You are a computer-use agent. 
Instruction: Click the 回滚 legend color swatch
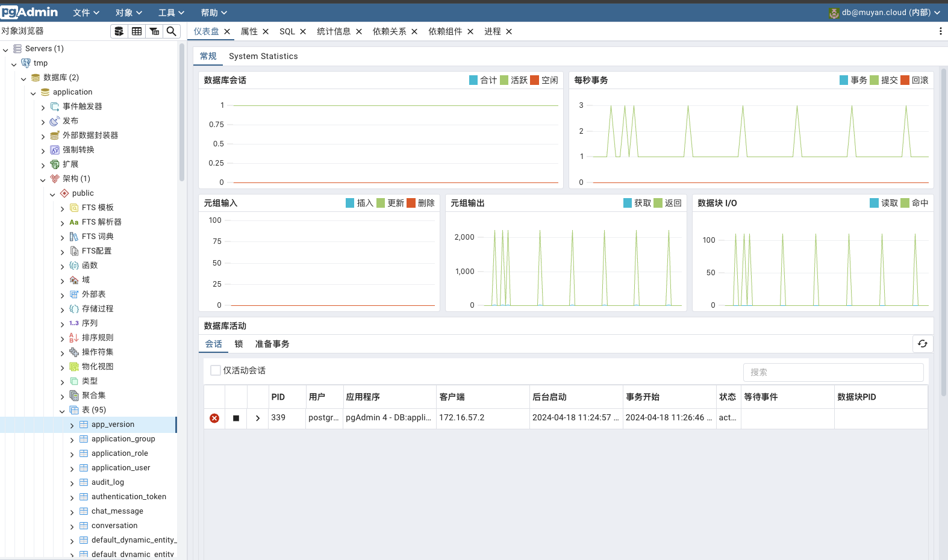(905, 80)
